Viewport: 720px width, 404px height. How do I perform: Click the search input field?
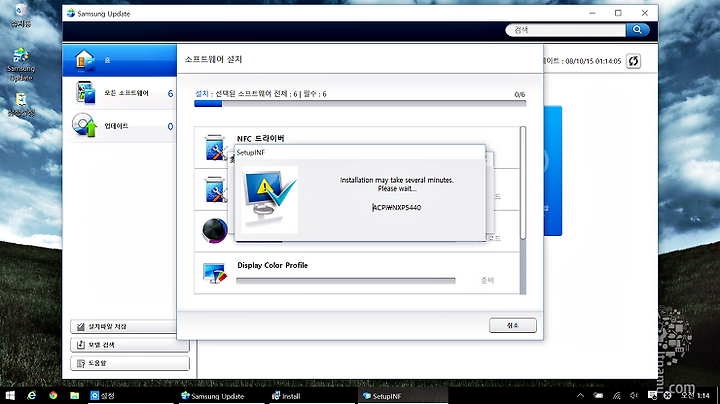566,30
